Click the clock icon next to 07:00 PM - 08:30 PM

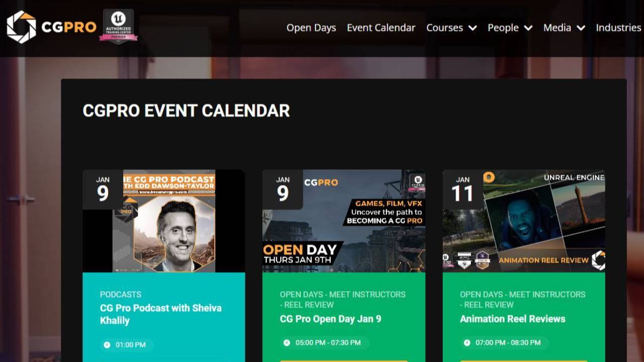[x=467, y=343]
